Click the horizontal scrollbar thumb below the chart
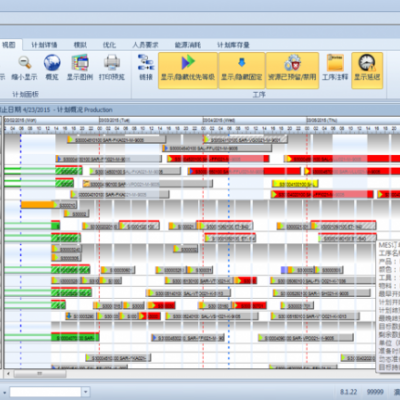 coord(40,374)
